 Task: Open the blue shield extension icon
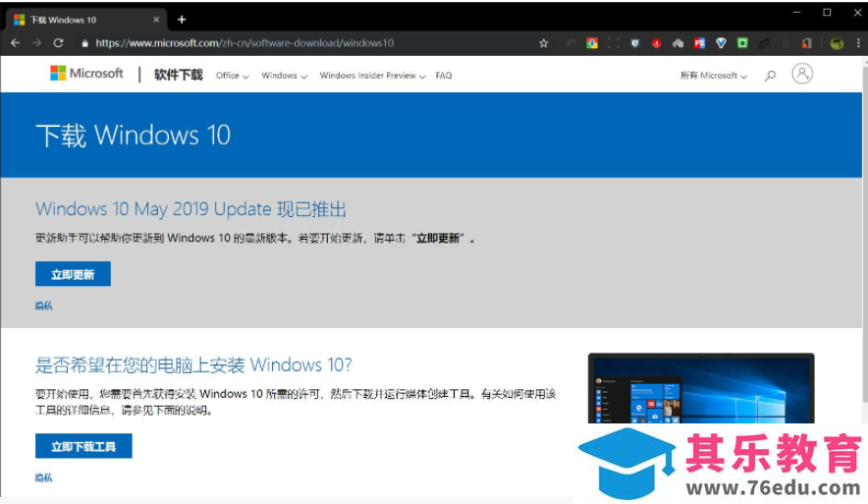tap(635, 43)
